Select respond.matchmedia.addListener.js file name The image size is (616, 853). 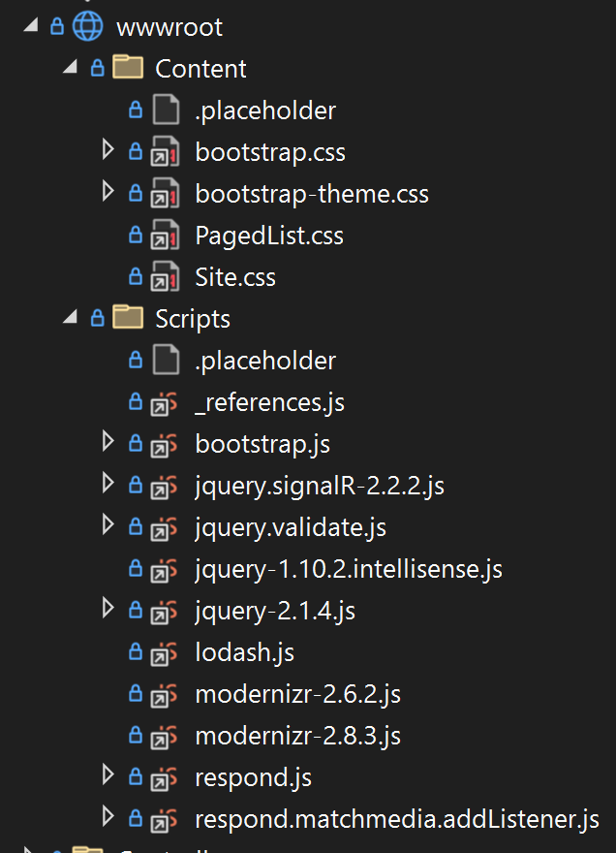click(x=397, y=820)
